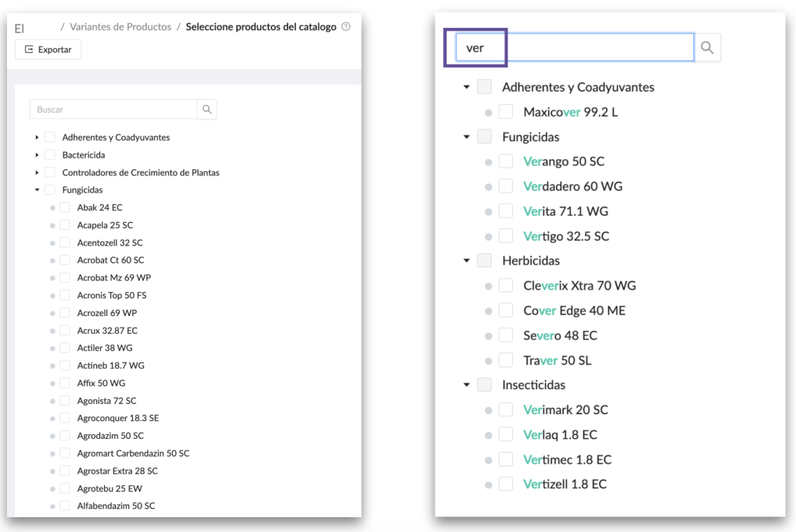Click the Verlaq 1.8 EC result
The image size is (796, 532).
click(560, 435)
